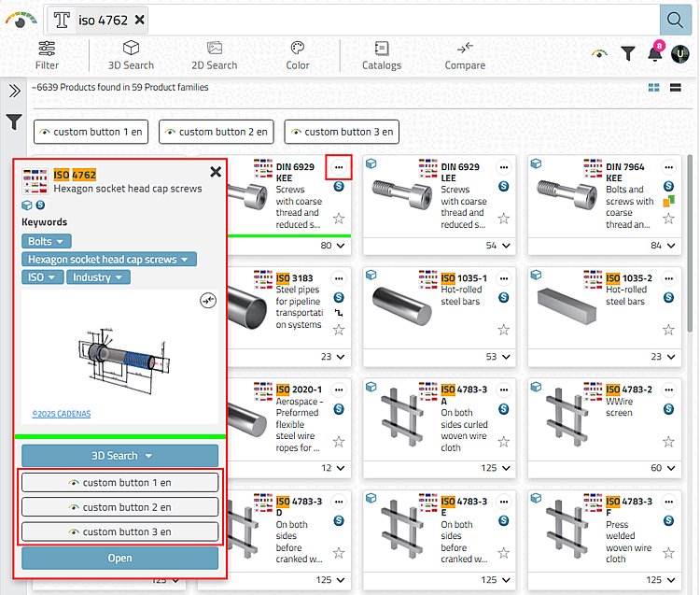Viewport: 700px width, 595px height.
Task: Close the ISO 4762 detail panel
Action: pyautogui.click(x=216, y=172)
